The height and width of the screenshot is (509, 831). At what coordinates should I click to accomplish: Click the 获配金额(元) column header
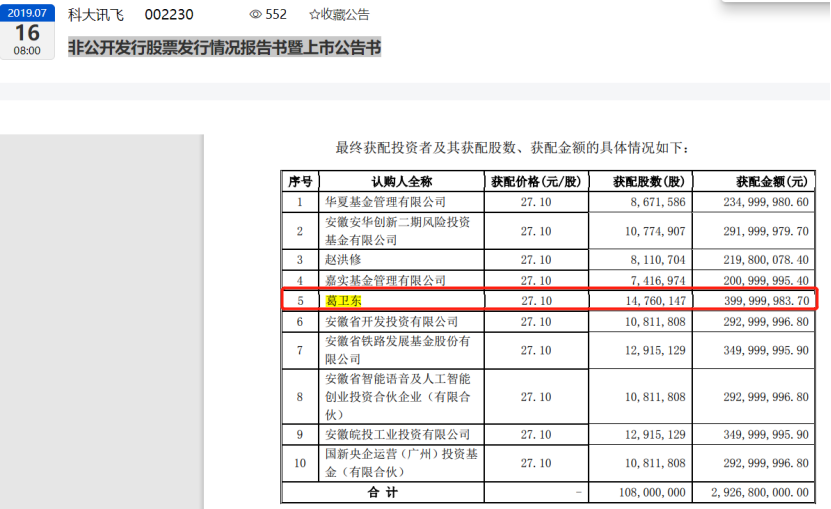pos(757,182)
